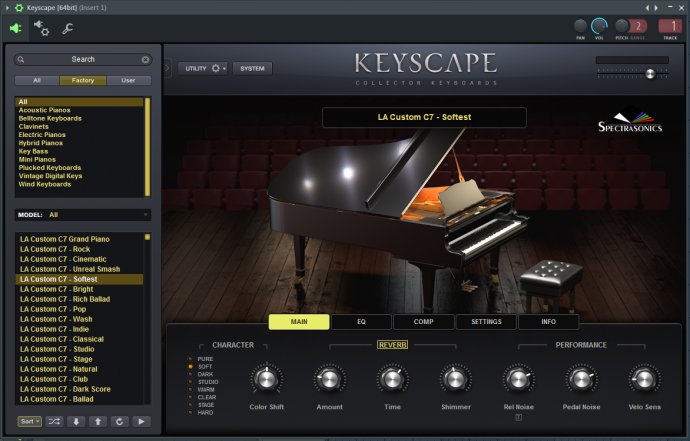Switch to the SETTINGS tab
The width and height of the screenshot is (690, 441).
(486, 322)
